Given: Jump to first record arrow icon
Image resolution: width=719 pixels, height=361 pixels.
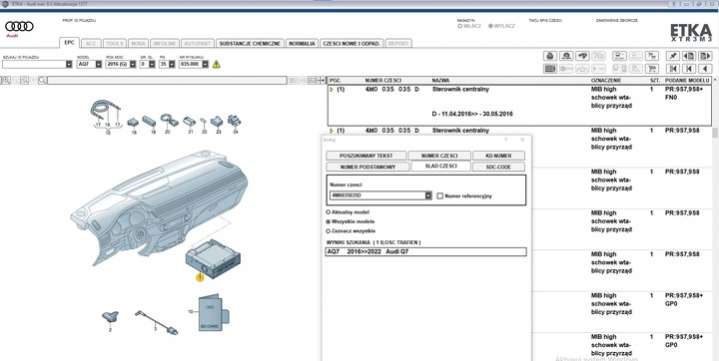Looking at the screenshot, I should (673, 68).
